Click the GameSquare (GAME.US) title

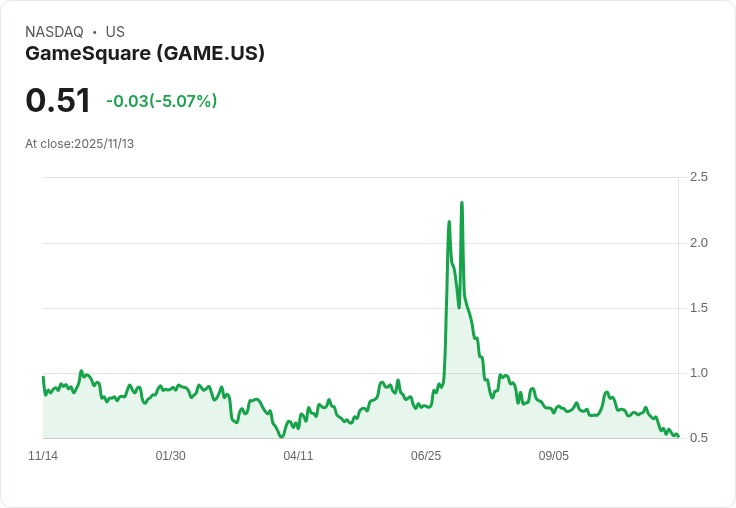point(145,53)
